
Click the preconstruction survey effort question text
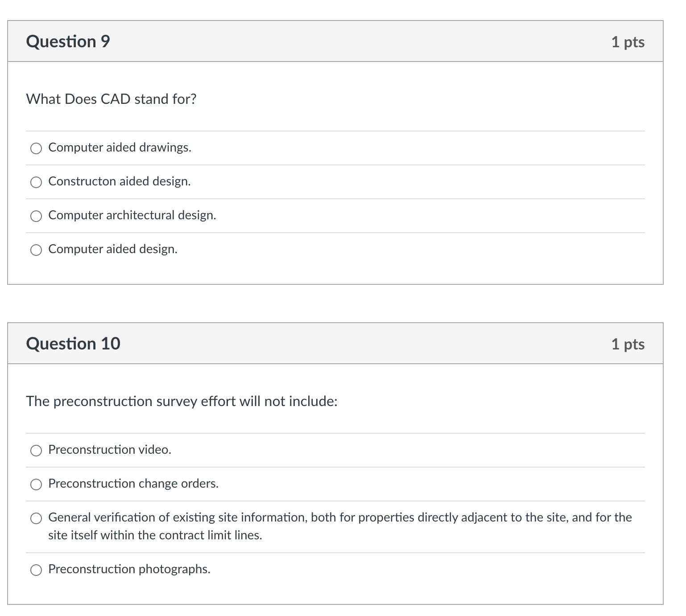tap(182, 401)
